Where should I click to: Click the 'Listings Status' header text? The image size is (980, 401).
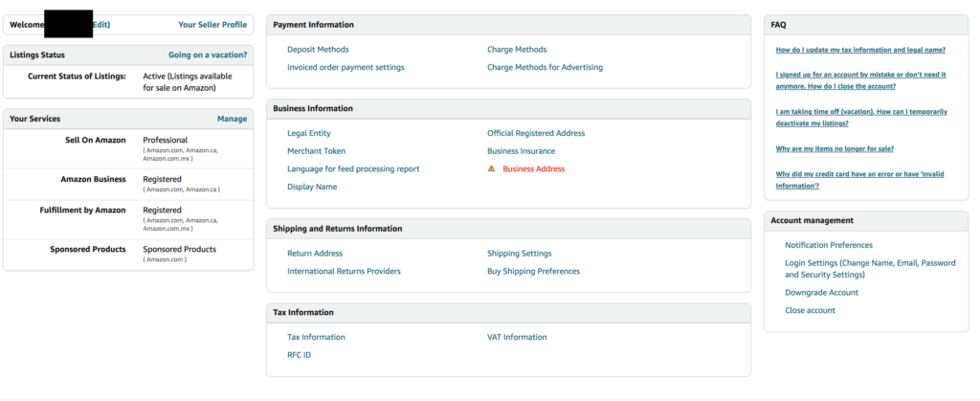pos(37,55)
